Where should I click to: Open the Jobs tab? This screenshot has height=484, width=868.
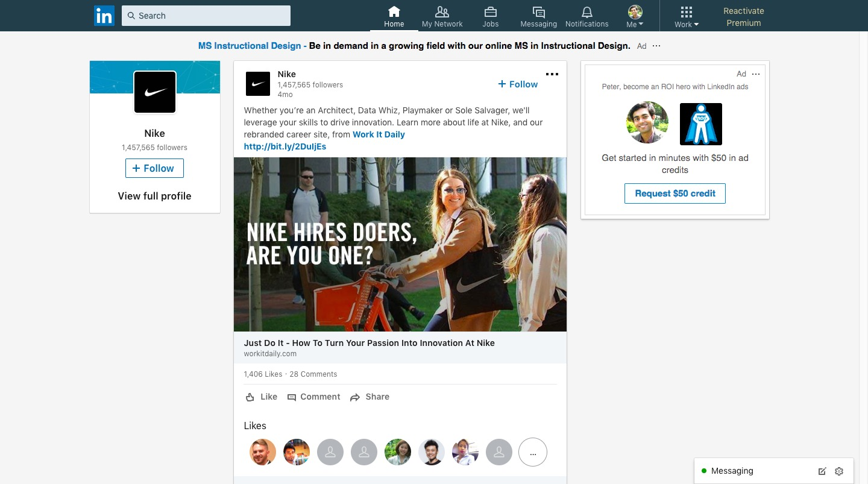tap(491, 16)
